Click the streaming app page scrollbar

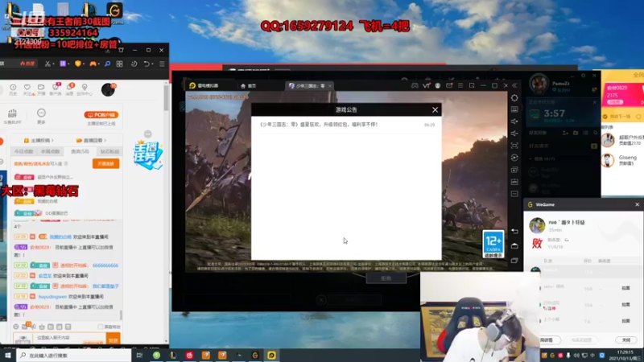click(x=166, y=98)
